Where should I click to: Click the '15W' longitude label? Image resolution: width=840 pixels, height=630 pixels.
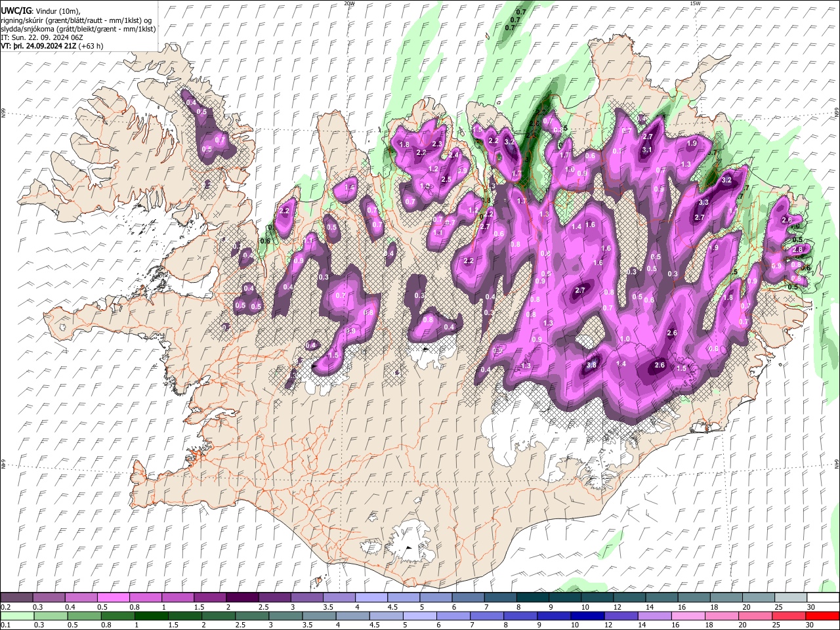click(x=695, y=3)
